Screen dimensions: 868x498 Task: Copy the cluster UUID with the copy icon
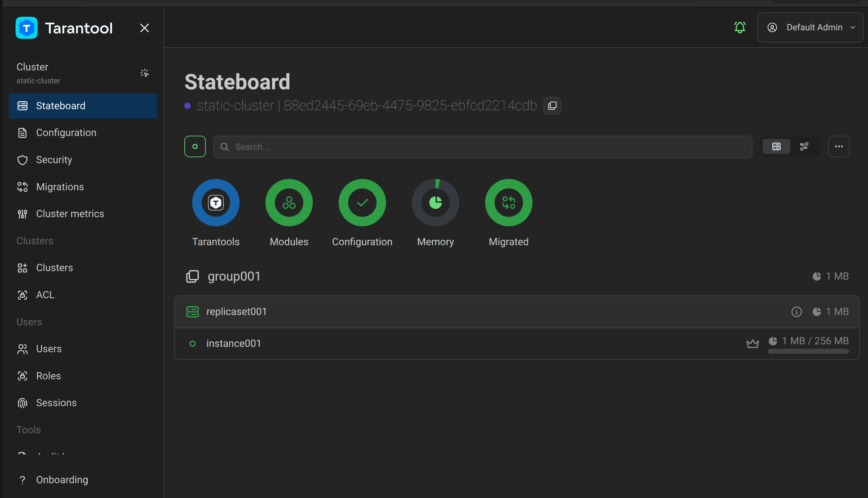[x=552, y=106]
